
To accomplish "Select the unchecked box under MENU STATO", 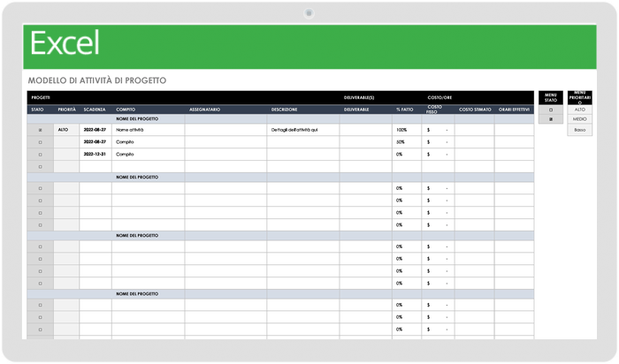I will [x=551, y=110].
